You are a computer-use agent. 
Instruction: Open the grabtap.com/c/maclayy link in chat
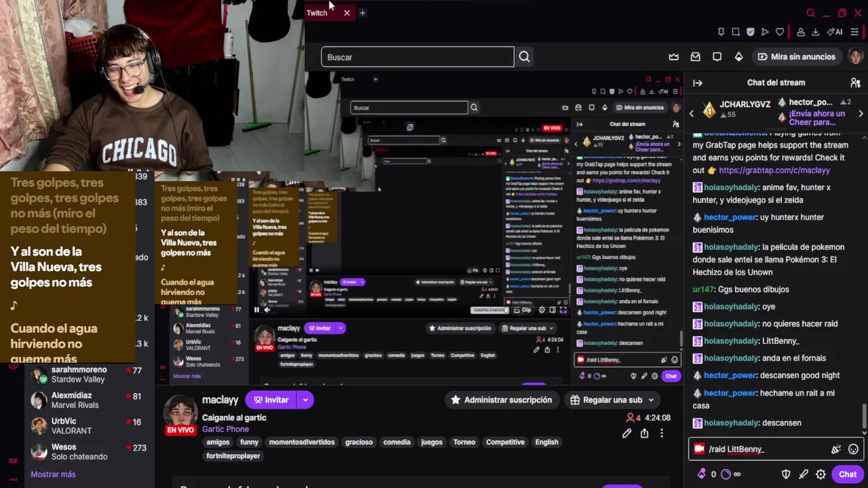[x=774, y=170]
